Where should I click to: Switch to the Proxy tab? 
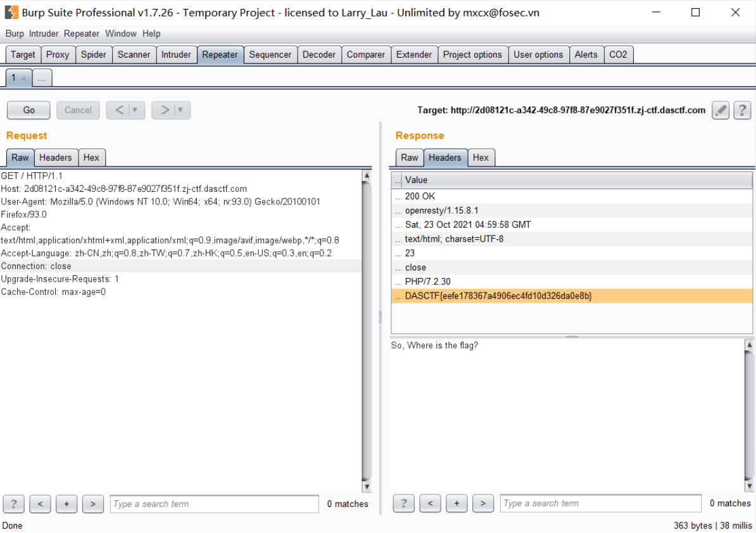pos(58,55)
